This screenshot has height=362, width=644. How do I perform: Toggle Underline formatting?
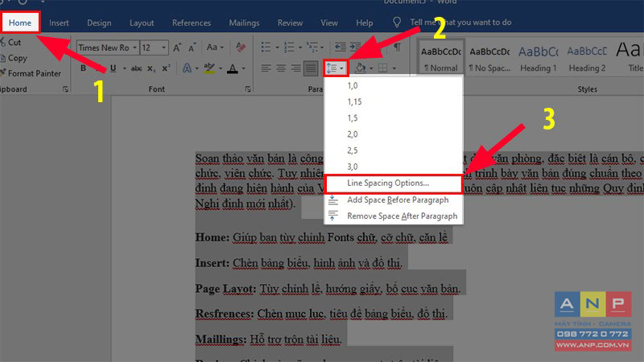113,68
